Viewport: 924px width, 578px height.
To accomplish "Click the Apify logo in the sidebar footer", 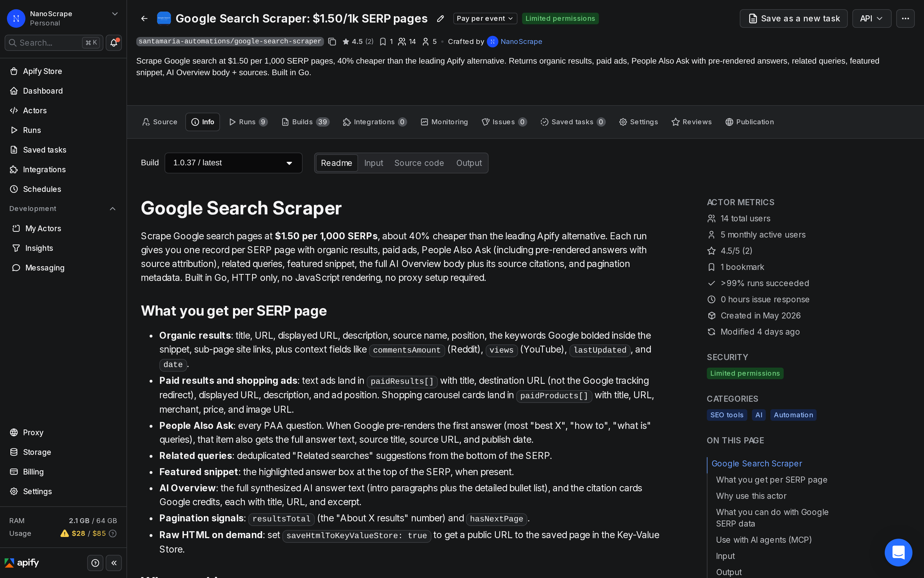I will click(x=22, y=563).
